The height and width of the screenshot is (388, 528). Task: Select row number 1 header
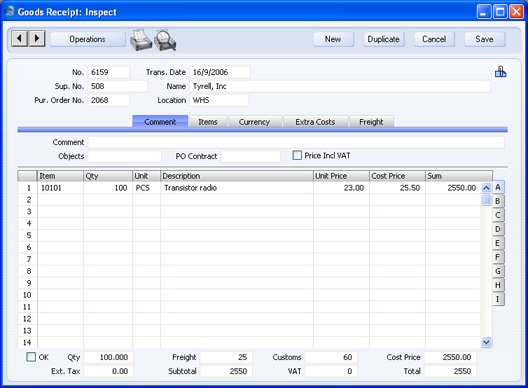point(28,188)
